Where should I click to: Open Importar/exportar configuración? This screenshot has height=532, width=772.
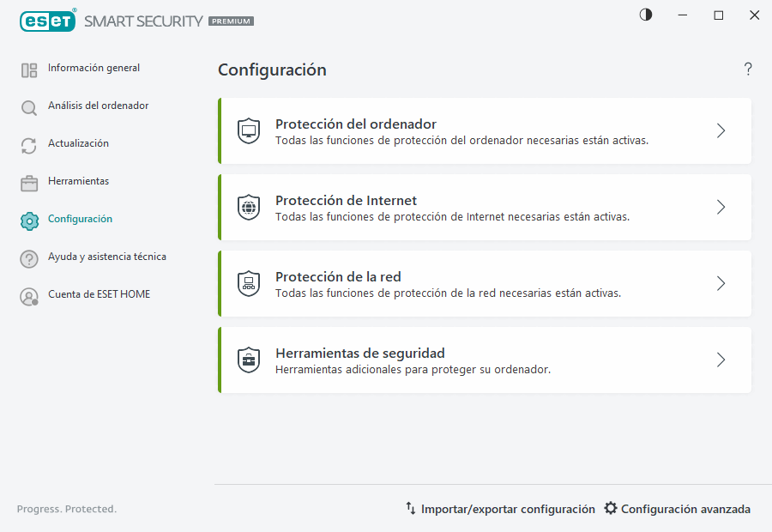[500, 508]
